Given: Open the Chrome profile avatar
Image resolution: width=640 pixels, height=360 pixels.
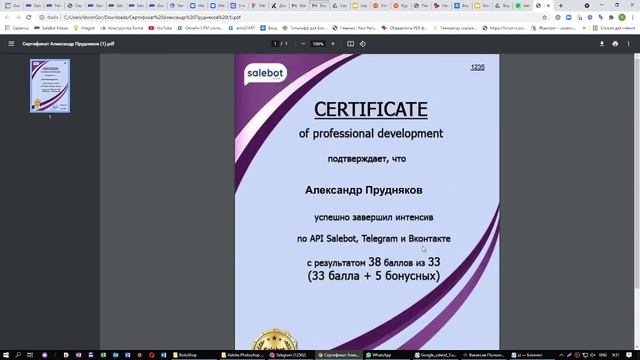Looking at the screenshot, I should tap(622, 18).
